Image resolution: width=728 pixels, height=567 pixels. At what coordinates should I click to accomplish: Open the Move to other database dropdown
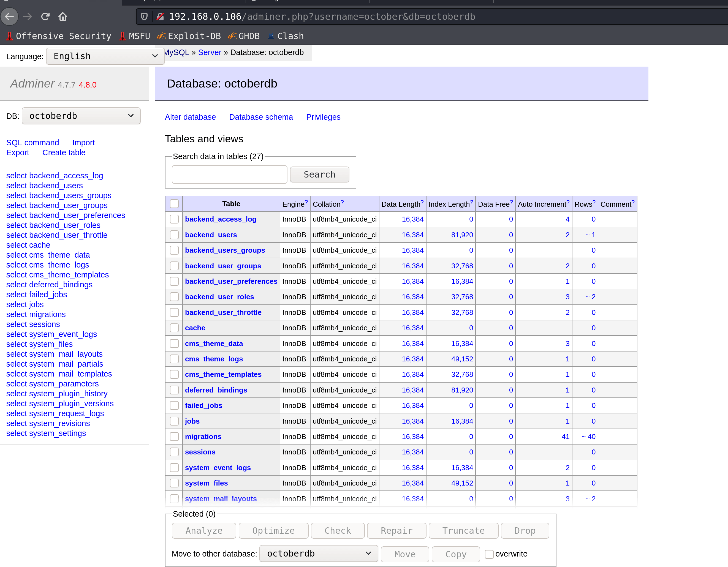318,553
